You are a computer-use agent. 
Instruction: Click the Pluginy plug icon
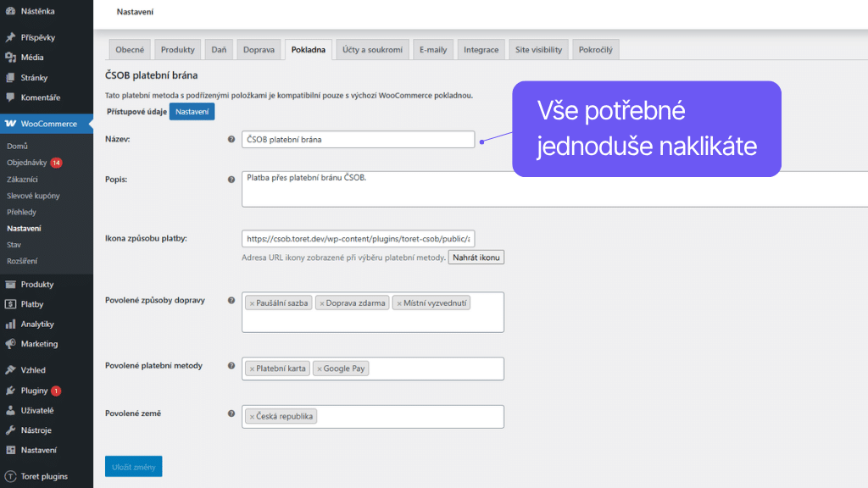coord(10,390)
